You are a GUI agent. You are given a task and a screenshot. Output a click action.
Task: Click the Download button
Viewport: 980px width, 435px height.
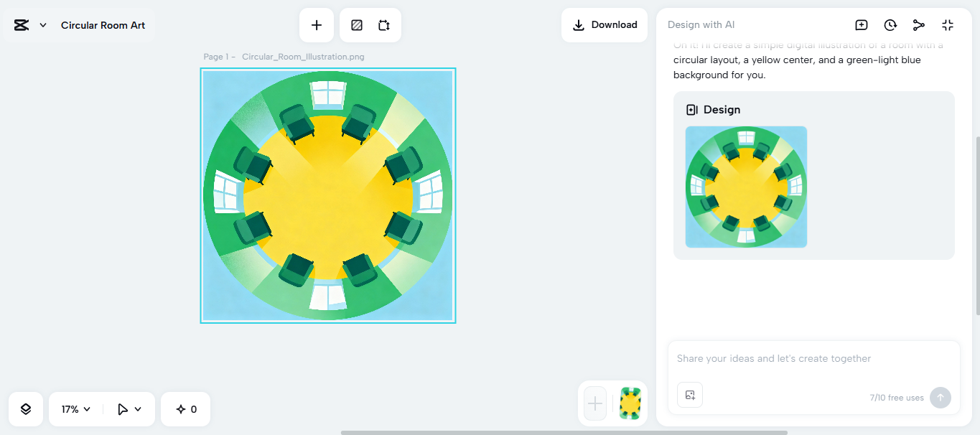click(605, 25)
